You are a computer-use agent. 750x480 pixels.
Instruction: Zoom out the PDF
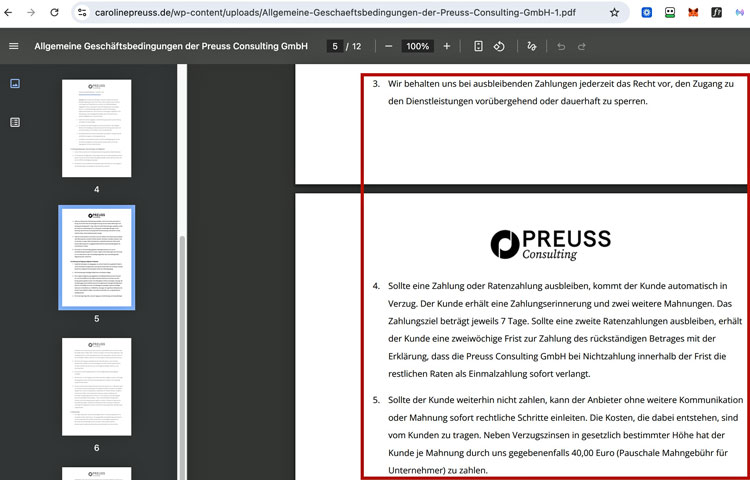[388, 46]
